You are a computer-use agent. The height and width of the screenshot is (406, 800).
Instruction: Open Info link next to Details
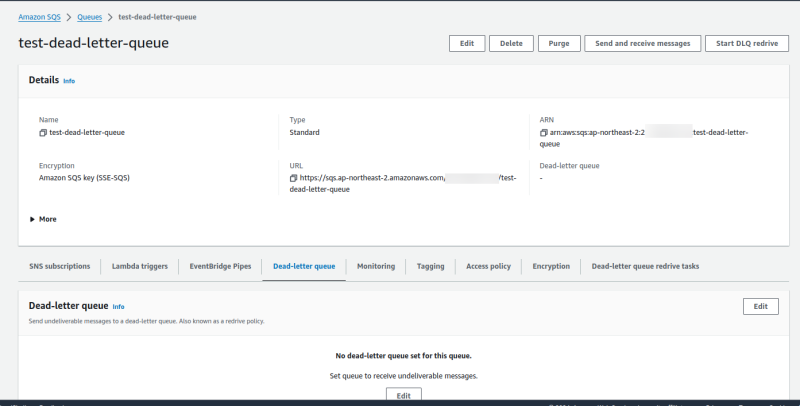pyautogui.click(x=69, y=80)
